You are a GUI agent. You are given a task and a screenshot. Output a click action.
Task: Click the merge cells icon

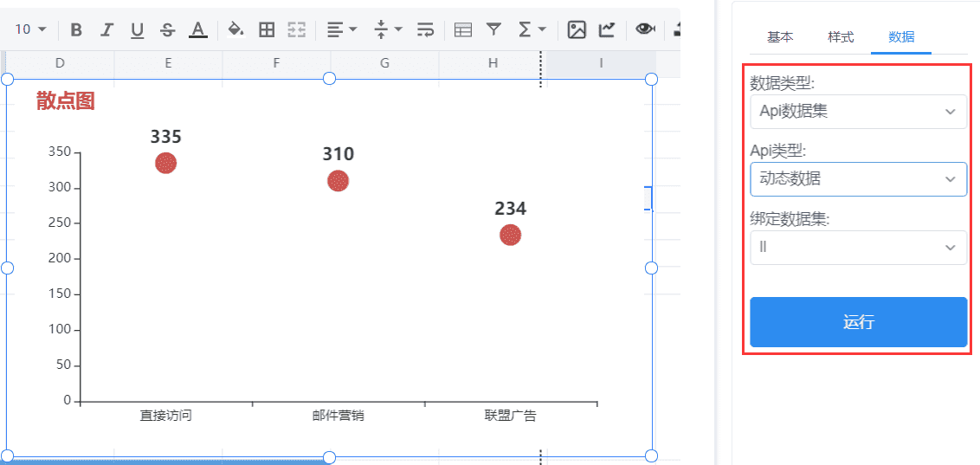[x=297, y=30]
